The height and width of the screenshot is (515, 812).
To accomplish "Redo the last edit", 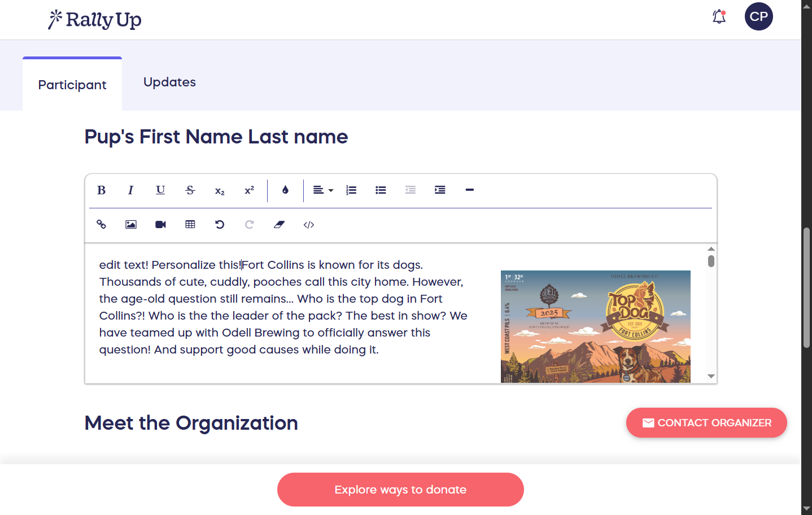I will click(x=249, y=225).
